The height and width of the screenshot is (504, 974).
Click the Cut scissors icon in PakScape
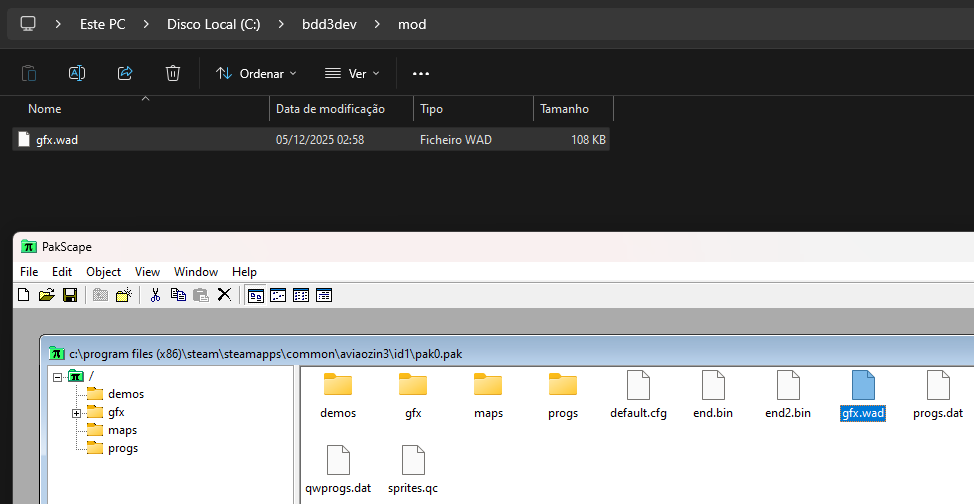155,295
